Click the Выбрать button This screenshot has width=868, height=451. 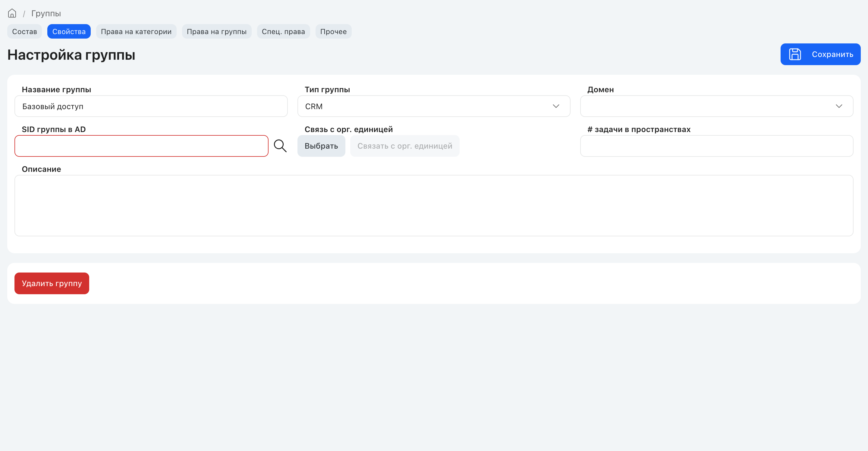pyautogui.click(x=321, y=146)
